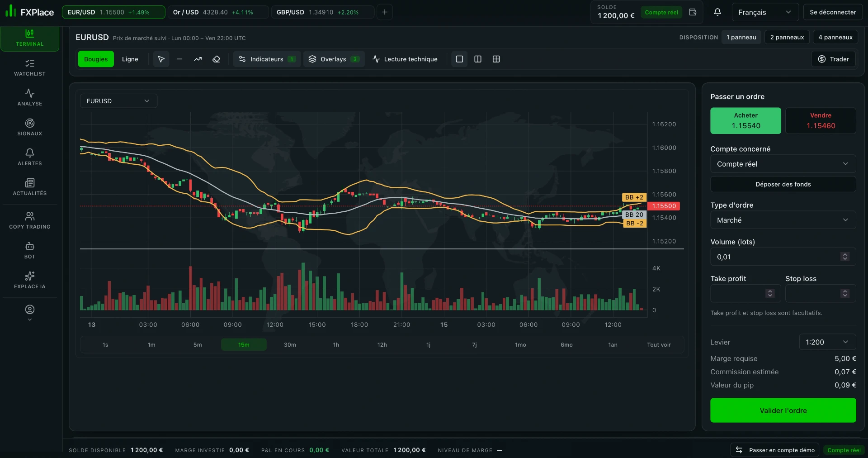Open the Indicateurs menu

pyautogui.click(x=267, y=59)
